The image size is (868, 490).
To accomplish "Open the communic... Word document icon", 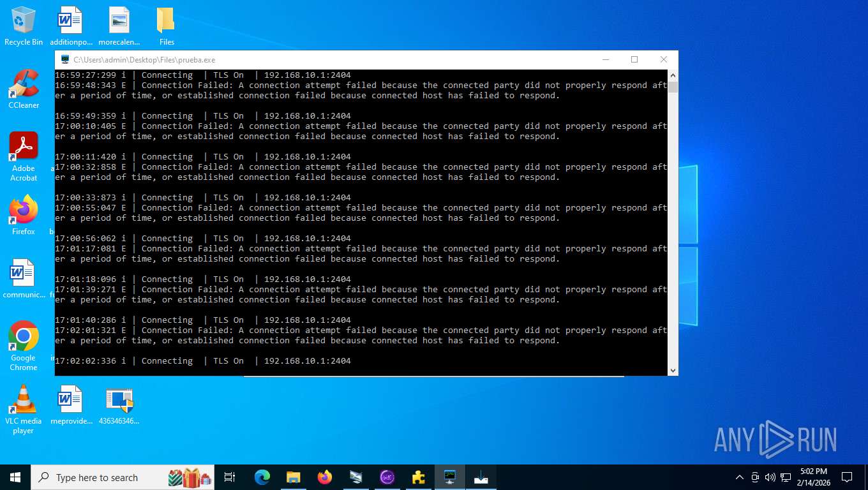I will (24, 278).
